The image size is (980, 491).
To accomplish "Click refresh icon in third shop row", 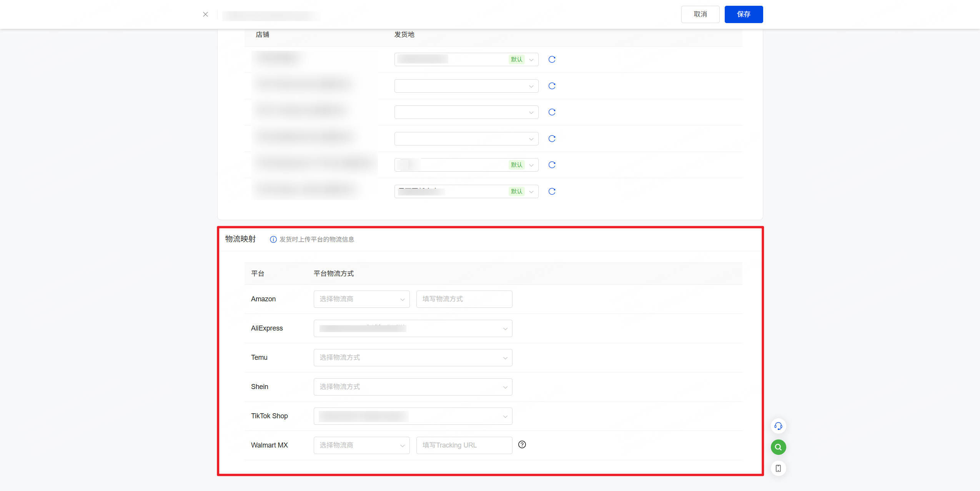I will (x=552, y=112).
